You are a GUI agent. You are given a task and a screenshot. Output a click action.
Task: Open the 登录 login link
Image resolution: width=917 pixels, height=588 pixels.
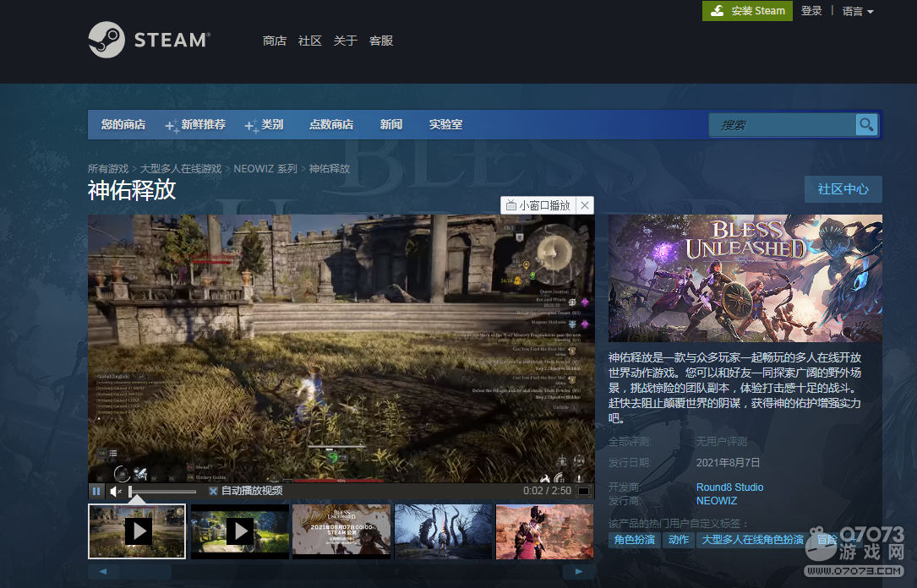click(x=811, y=10)
